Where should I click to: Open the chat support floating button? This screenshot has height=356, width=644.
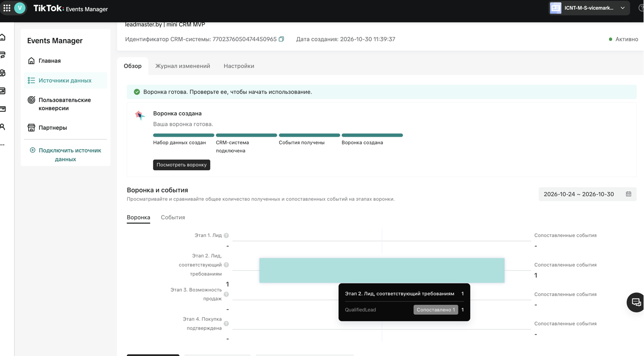tap(636, 302)
